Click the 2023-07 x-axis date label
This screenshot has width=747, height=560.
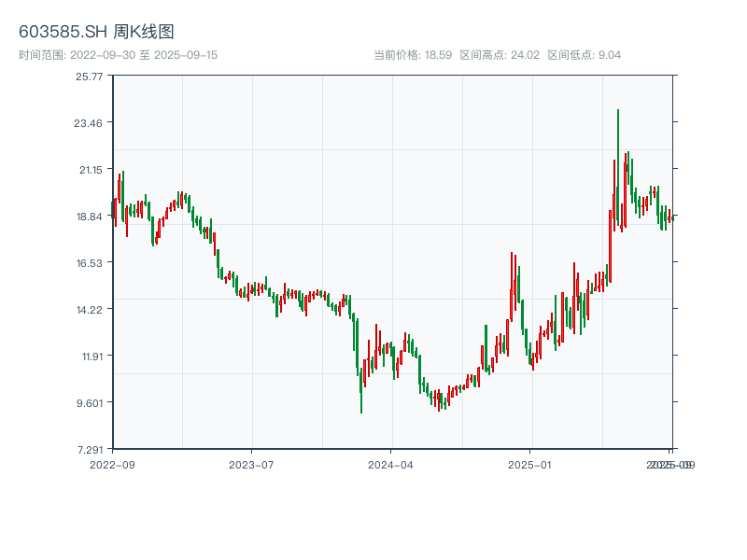(251, 464)
